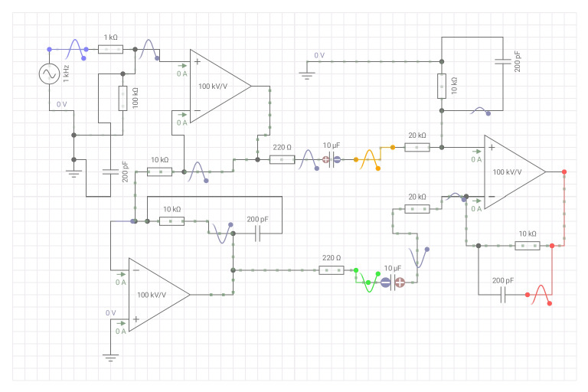Click the red output node on the right op-amp

coord(564,171)
